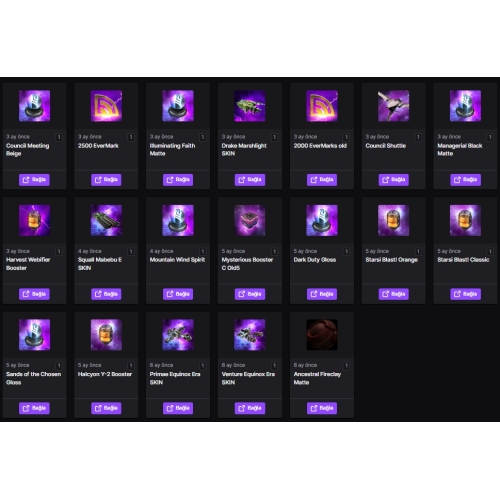Click the Starsi Blast! Orange booster icon

(393, 220)
